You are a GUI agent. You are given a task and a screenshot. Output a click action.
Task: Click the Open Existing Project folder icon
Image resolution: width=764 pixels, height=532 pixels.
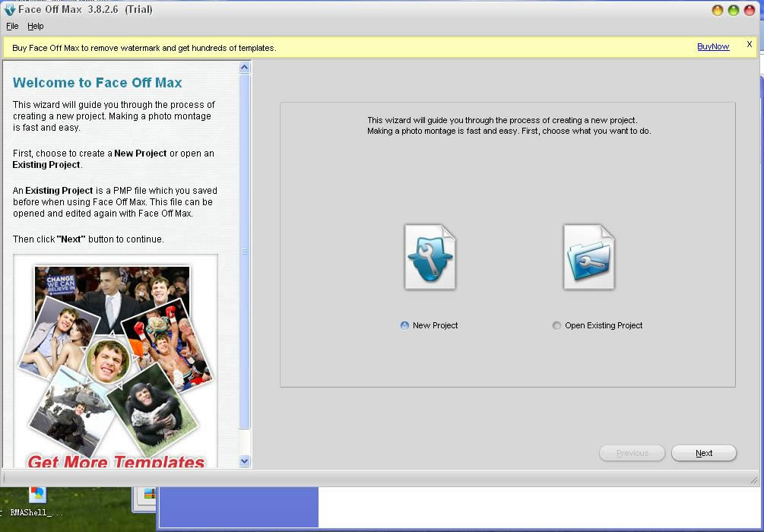[x=589, y=257]
